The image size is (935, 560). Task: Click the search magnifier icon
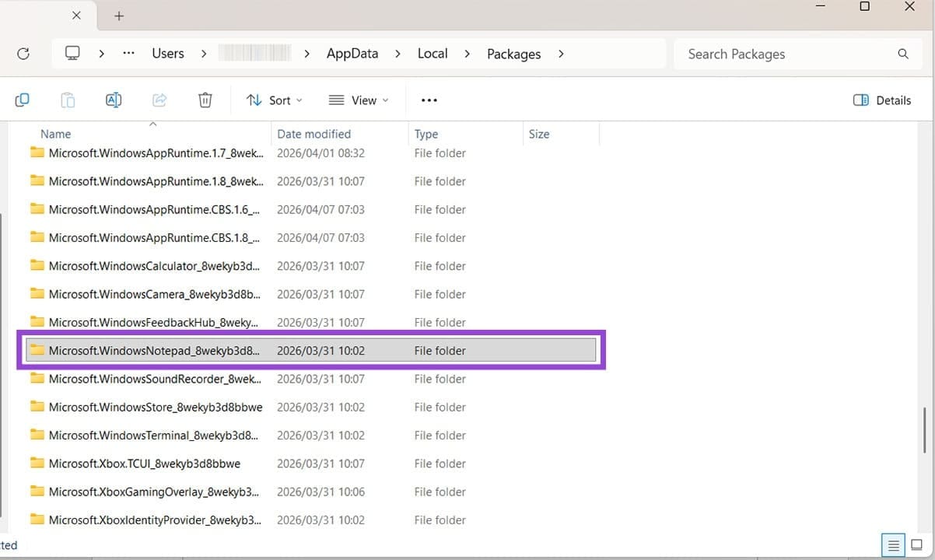902,54
